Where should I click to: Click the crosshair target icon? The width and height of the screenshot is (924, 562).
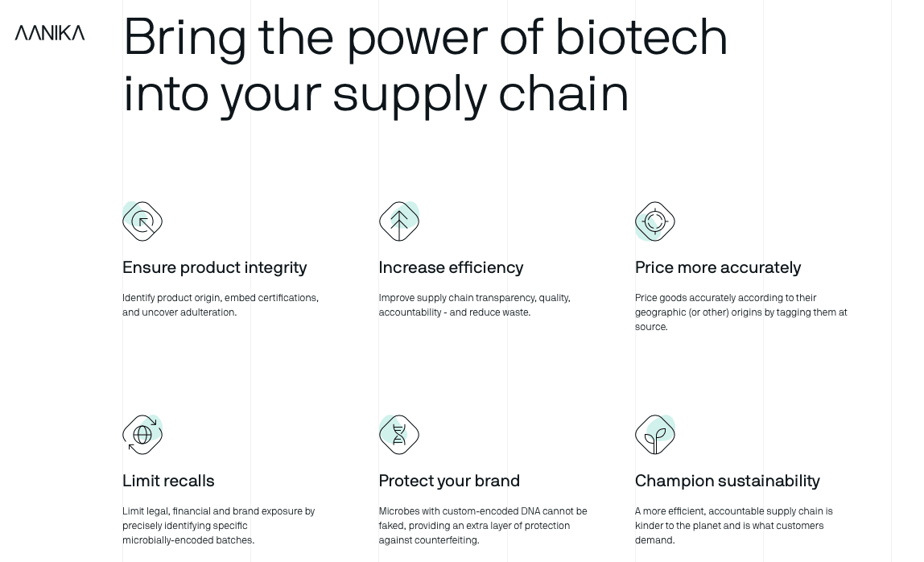point(655,221)
